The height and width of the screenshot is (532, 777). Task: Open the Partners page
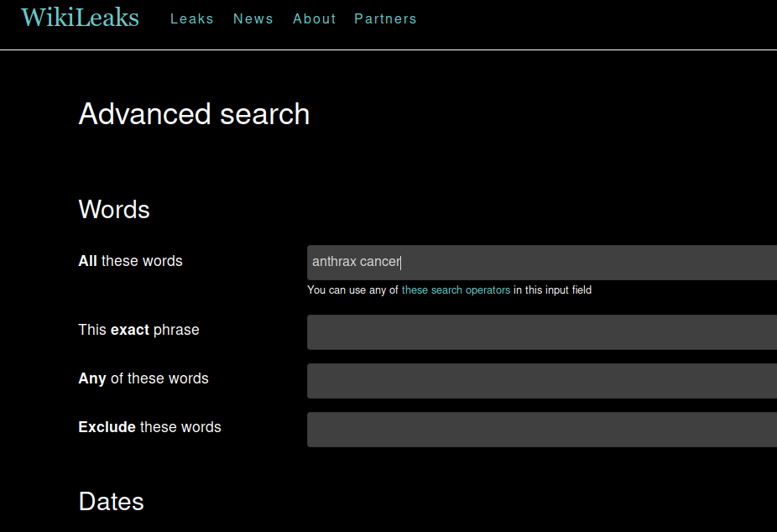point(385,18)
